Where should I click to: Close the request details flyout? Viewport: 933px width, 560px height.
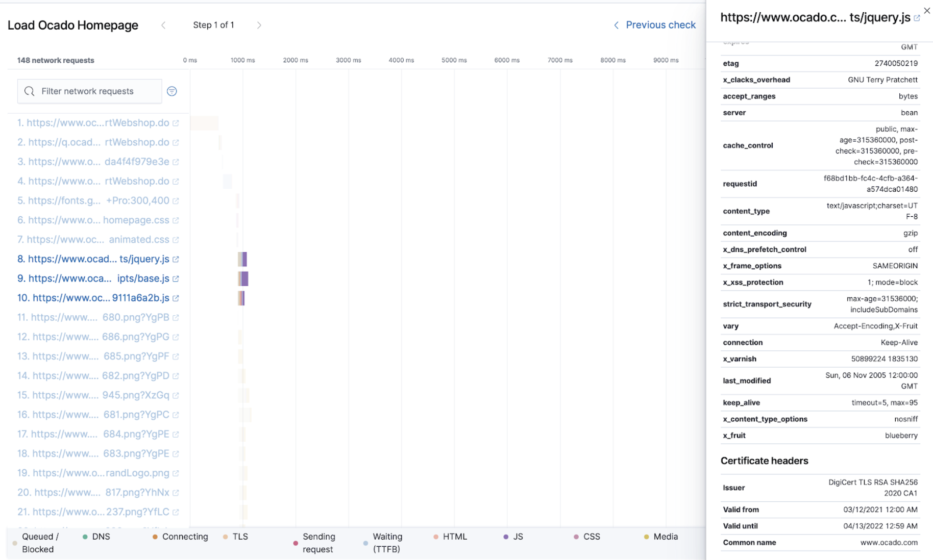click(927, 11)
